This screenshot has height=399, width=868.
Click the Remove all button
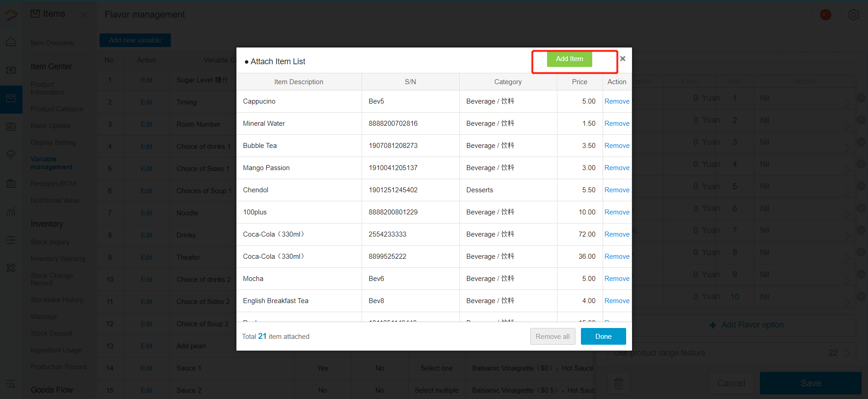point(552,336)
